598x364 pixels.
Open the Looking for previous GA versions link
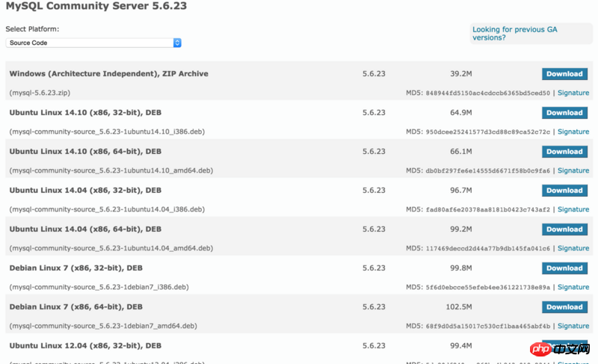[x=514, y=34]
